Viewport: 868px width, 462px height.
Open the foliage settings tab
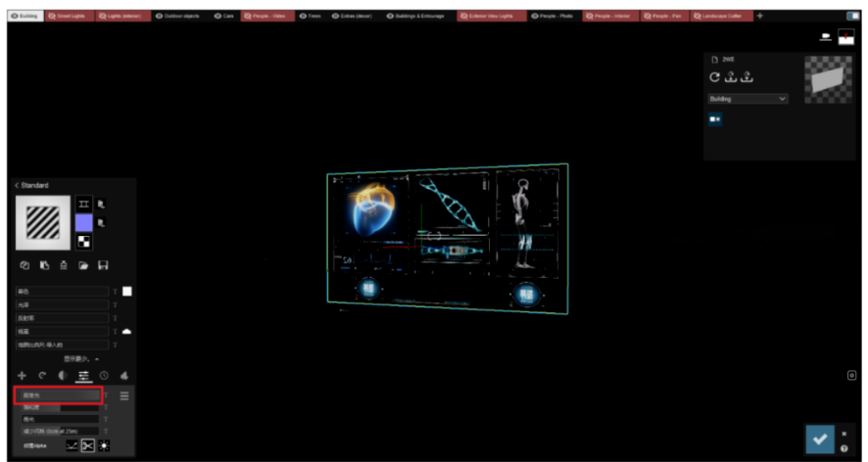pos(124,376)
